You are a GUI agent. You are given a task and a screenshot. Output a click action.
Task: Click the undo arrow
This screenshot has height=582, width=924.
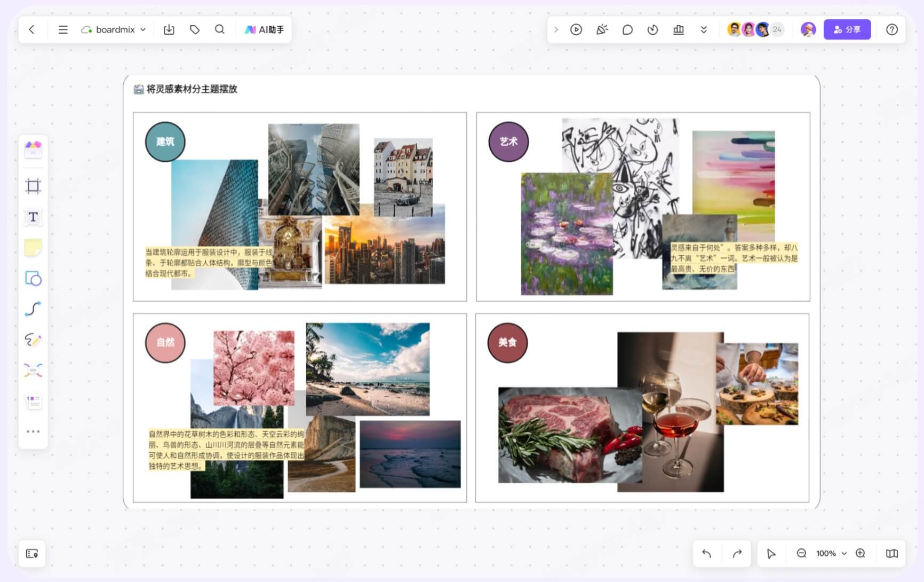coord(707,553)
